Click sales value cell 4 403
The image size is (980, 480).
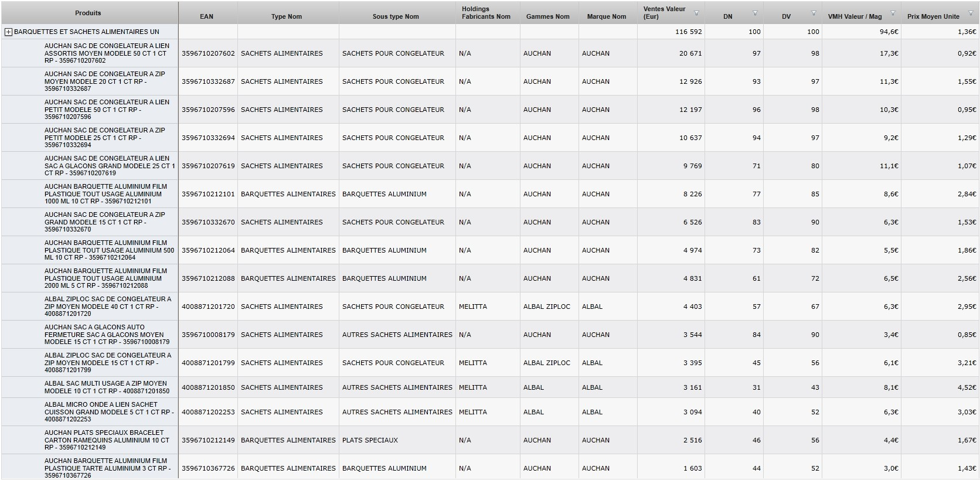click(x=692, y=307)
